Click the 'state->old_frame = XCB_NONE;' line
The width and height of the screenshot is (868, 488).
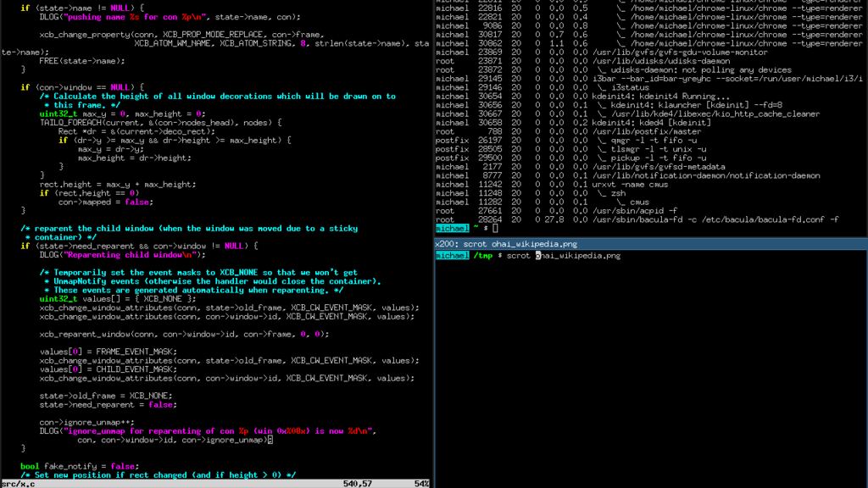pos(106,396)
